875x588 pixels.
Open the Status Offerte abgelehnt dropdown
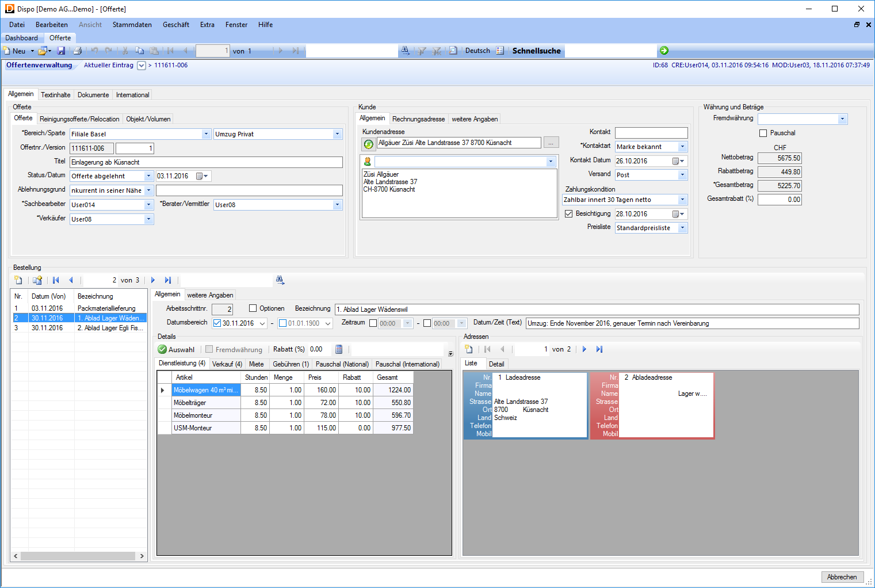[x=148, y=176]
